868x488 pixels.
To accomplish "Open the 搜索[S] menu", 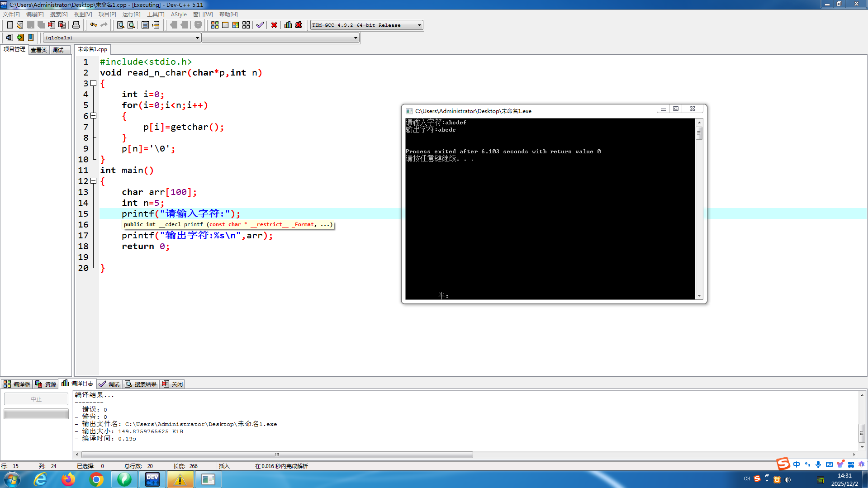I will 59,14.
